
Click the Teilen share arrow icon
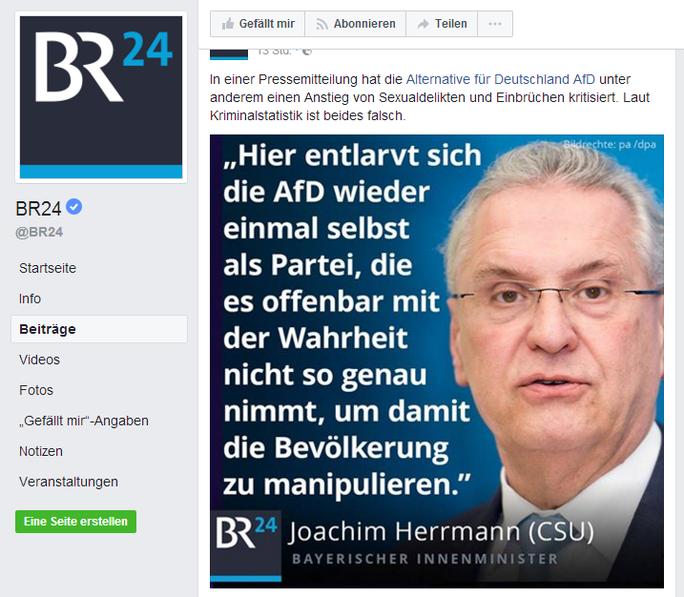423,24
